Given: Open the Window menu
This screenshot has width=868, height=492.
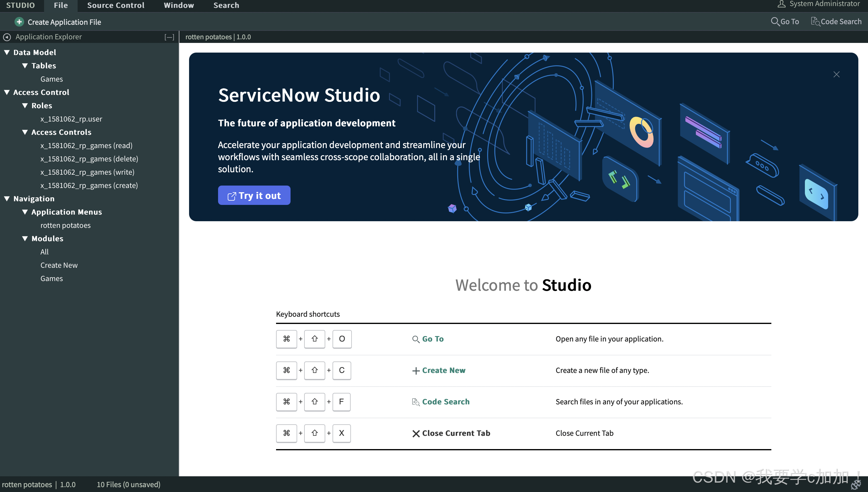Looking at the screenshot, I should pos(178,5).
